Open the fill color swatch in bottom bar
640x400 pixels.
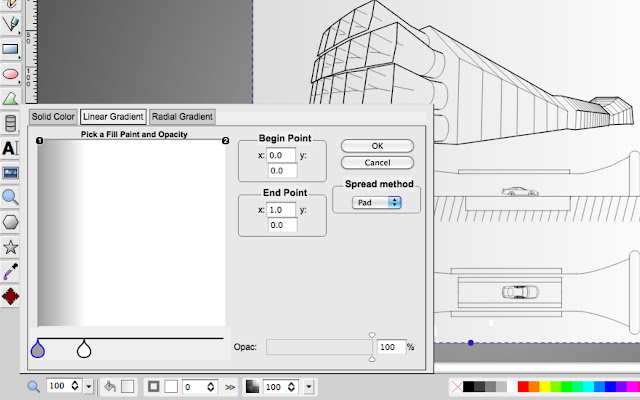point(127,387)
